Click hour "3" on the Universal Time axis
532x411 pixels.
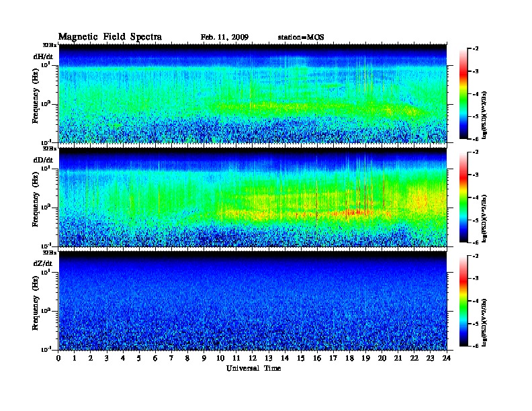[x=107, y=358]
